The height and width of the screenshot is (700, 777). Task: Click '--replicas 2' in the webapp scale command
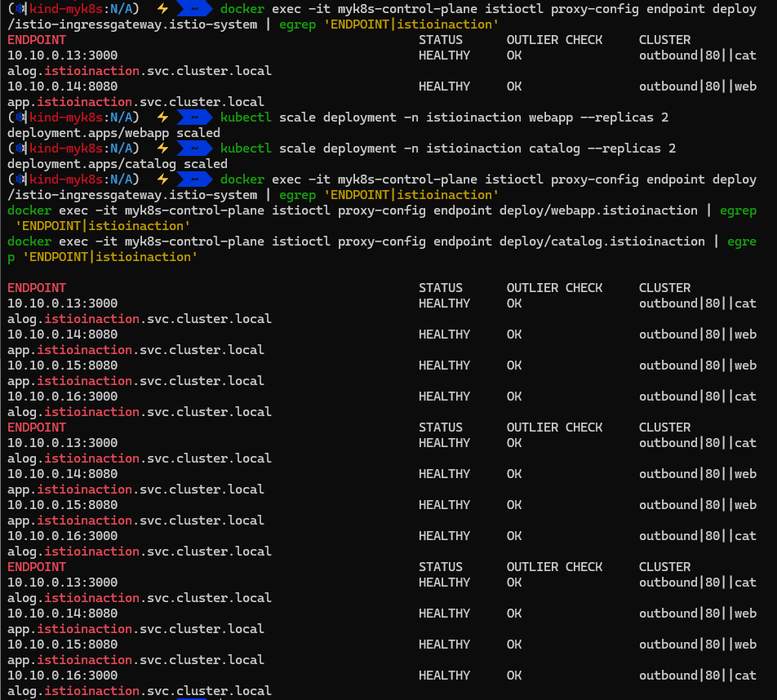pos(624,117)
